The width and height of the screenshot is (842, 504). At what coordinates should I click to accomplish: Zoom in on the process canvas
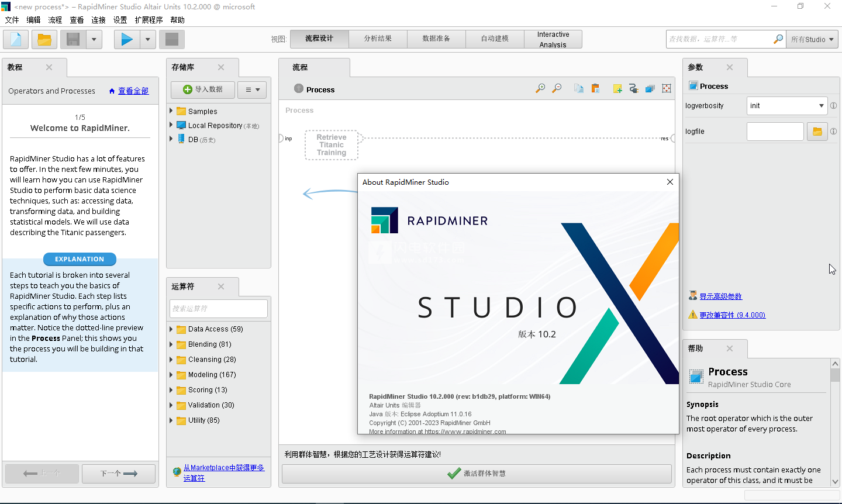pos(540,88)
